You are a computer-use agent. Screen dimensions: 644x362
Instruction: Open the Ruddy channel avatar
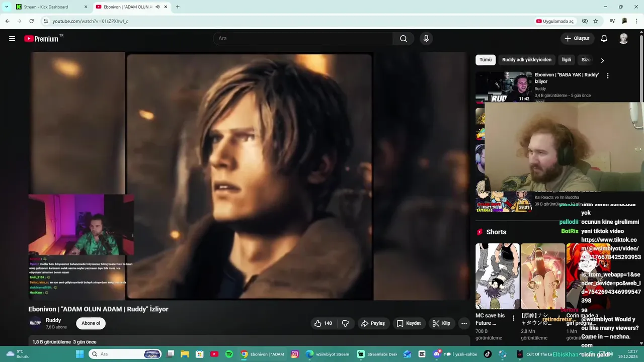(x=35, y=323)
